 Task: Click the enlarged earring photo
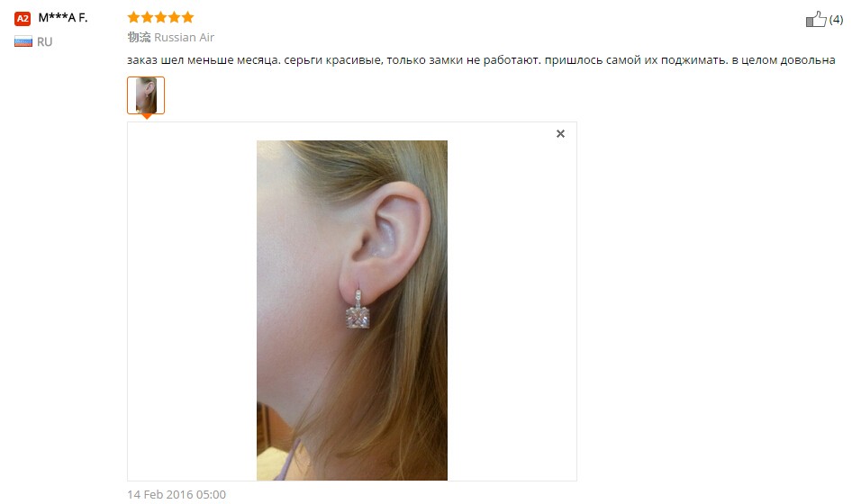point(352,310)
